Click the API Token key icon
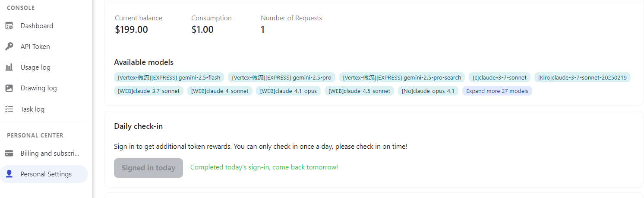This screenshot has height=198, width=644. click(9, 47)
